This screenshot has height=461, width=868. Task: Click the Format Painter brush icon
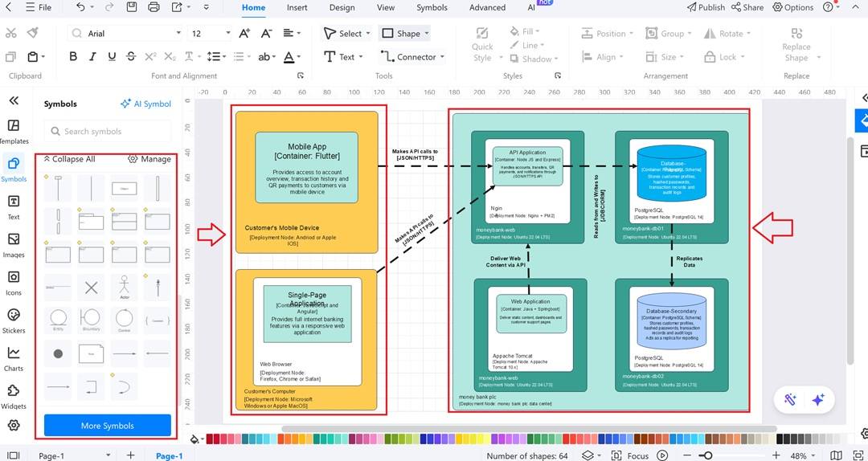coord(33,33)
